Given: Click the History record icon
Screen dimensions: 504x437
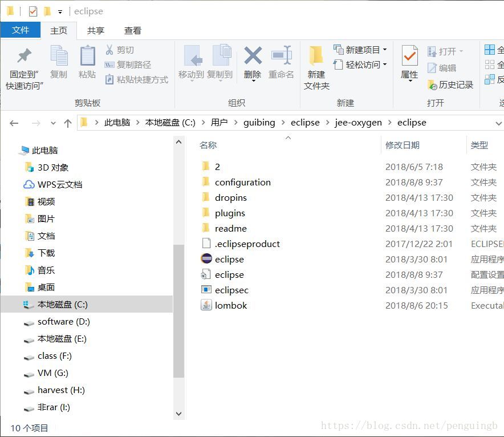Looking at the screenshot, I should point(432,85).
